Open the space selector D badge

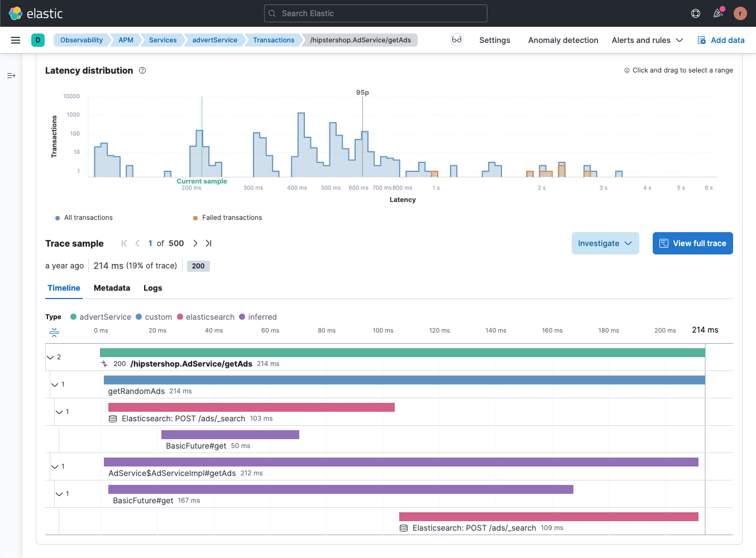[38, 40]
